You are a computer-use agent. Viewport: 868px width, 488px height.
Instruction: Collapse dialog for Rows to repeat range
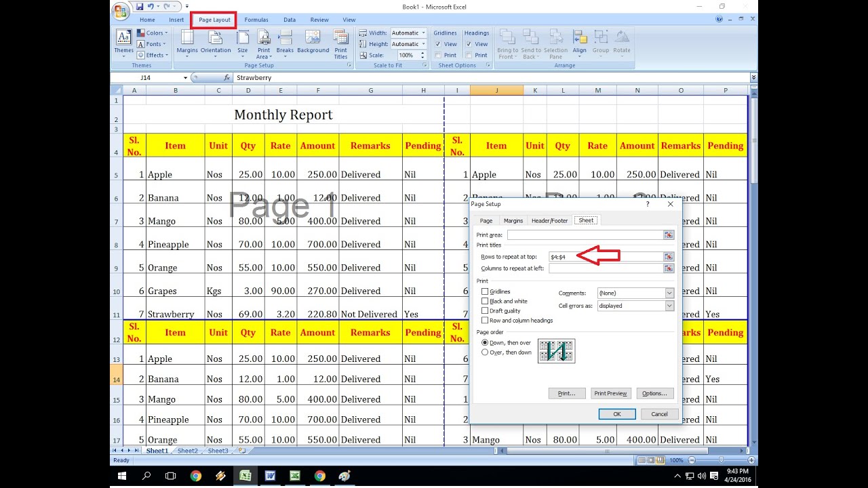[669, 257]
